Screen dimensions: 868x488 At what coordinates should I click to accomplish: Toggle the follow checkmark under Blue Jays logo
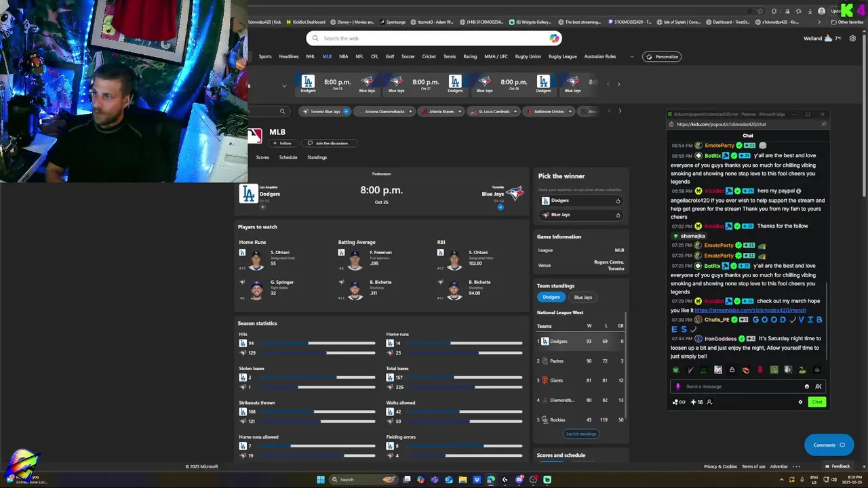pos(500,207)
